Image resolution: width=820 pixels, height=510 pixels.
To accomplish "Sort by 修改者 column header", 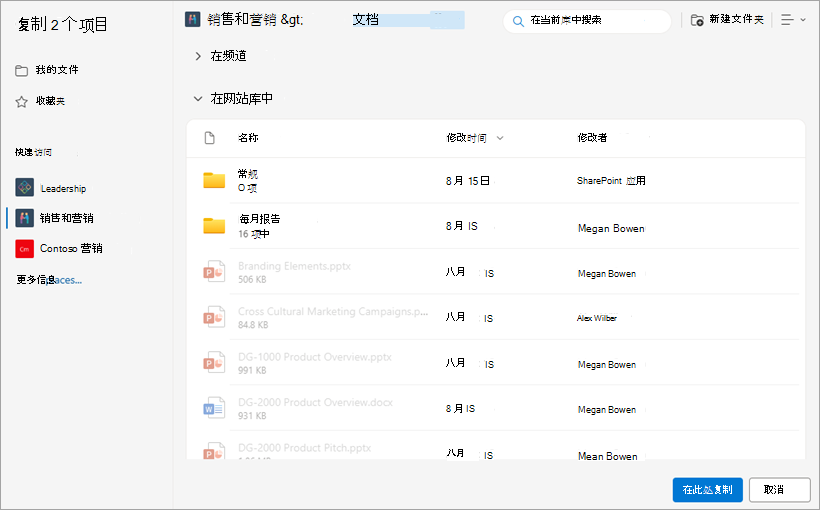I will [592, 138].
